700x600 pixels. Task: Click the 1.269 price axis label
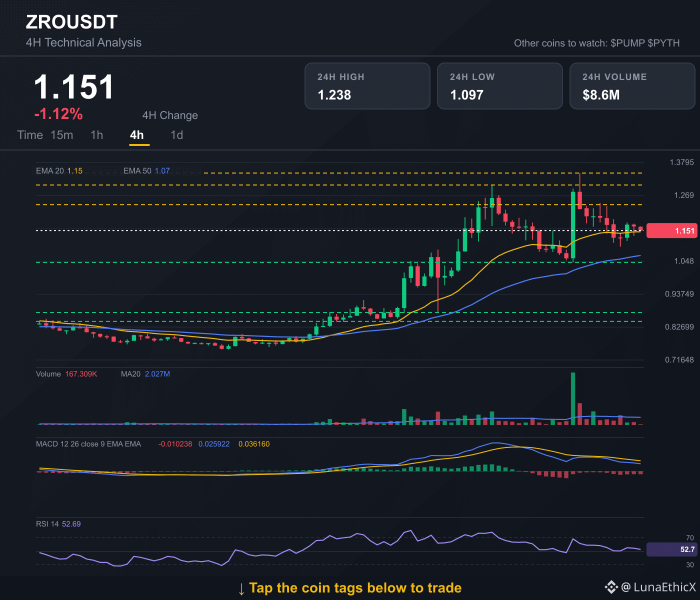pos(684,195)
